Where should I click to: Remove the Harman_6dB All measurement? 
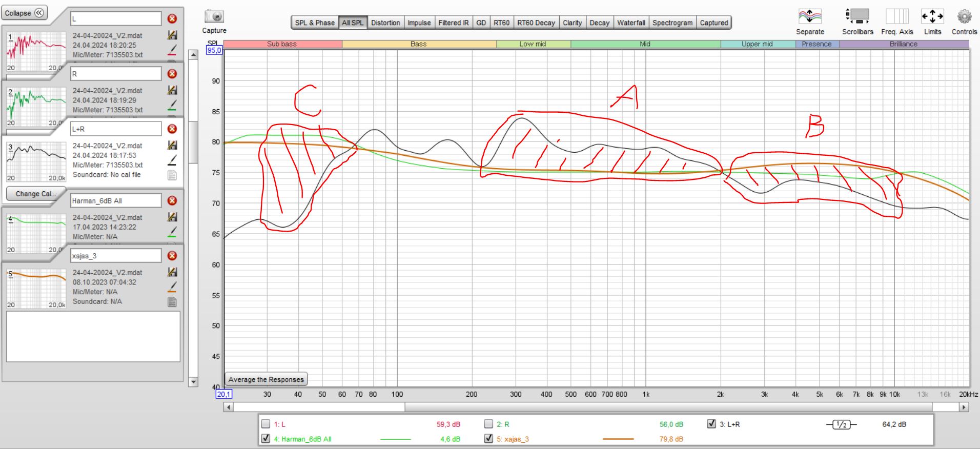tap(172, 200)
